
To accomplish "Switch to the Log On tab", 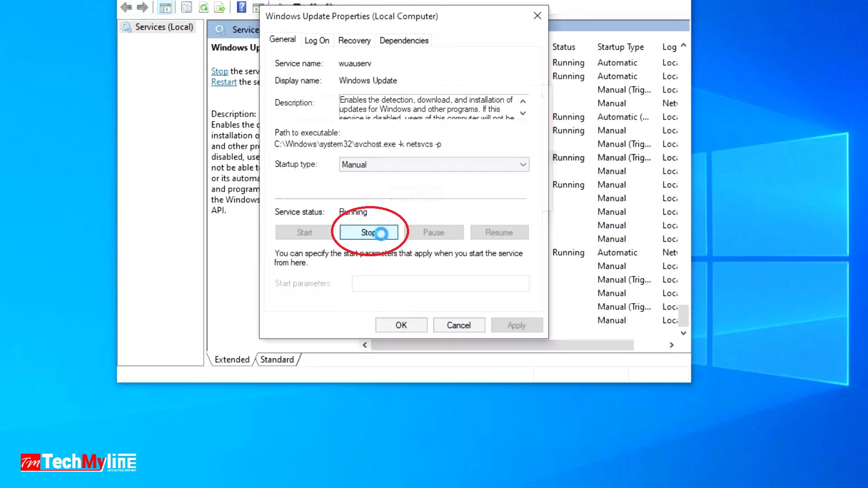I will 316,41.
